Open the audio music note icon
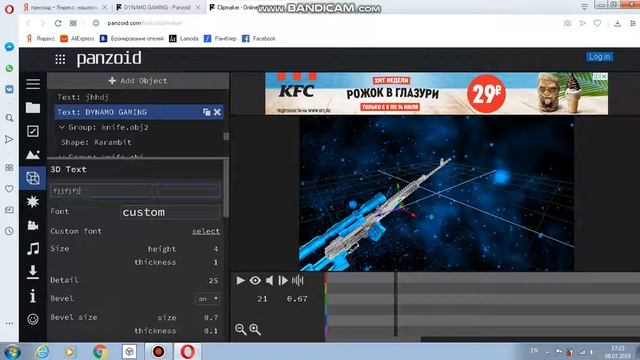The image size is (640, 360). (x=33, y=249)
